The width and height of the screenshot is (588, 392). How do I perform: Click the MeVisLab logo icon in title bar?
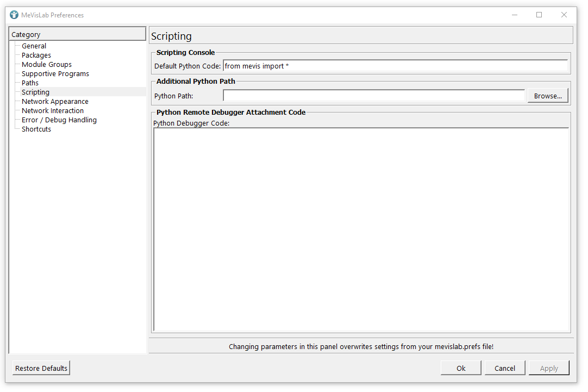tap(14, 15)
